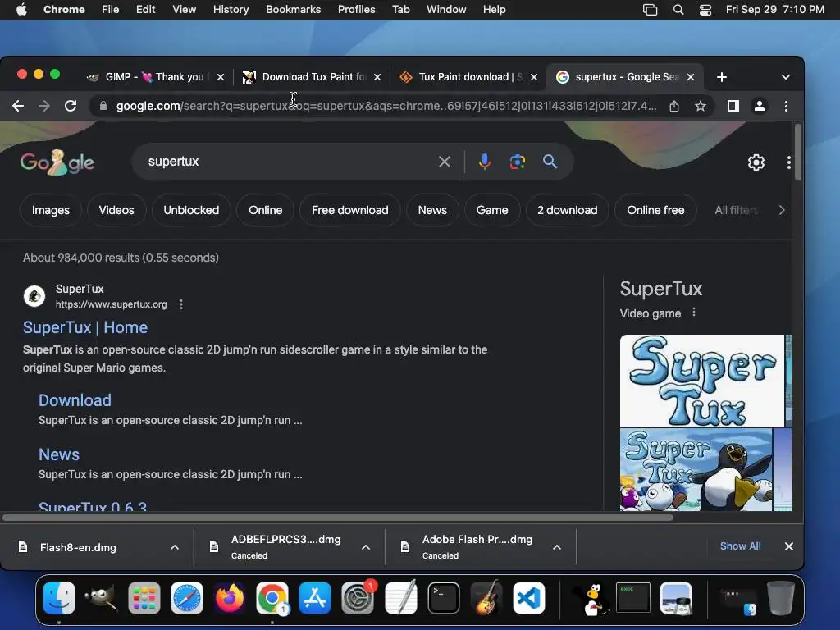
Task: Open the SuperTux | Home result
Action: 85,327
